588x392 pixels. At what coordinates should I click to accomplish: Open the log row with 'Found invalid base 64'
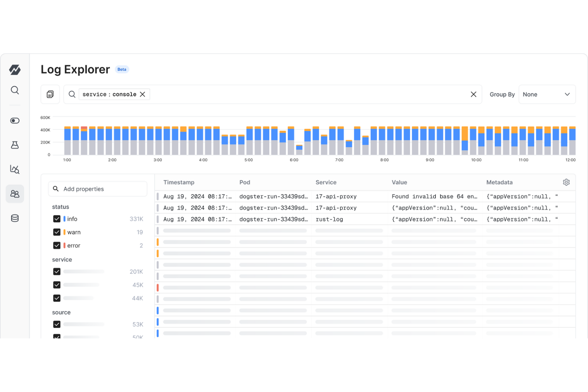pos(365,196)
